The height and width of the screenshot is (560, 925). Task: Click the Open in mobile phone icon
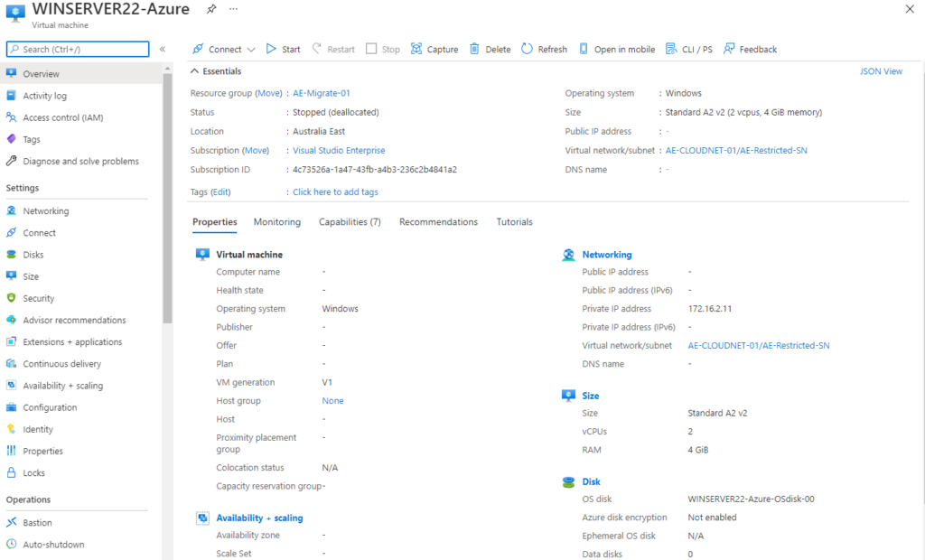point(584,49)
